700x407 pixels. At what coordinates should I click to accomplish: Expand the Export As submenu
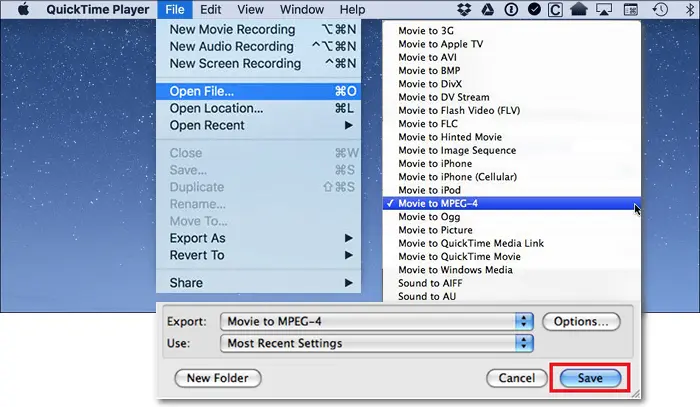click(x=258, y=238)
